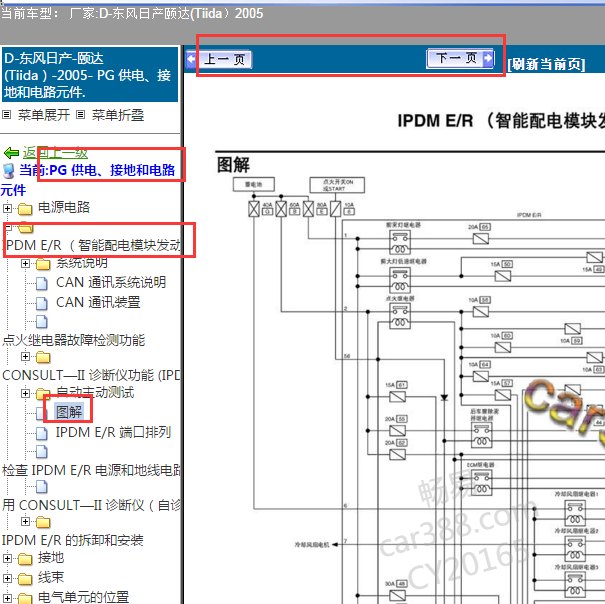Expand the 自动主动测试 folder node
Screen dimensions: 605x604
tap(25, 394)
